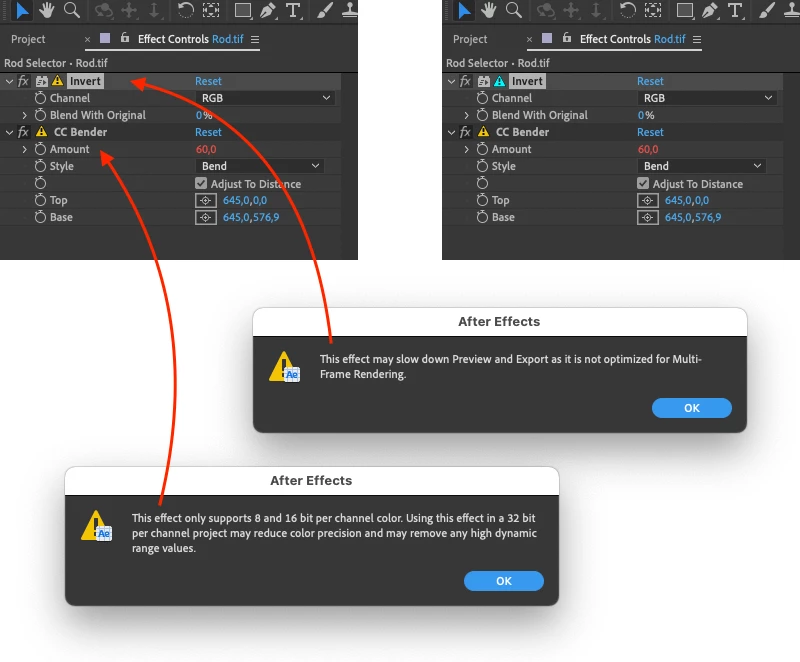Switch to Project tab in right panel
Image resolution: width=800 pixels, height=662 pixels.
pos(470,39)
